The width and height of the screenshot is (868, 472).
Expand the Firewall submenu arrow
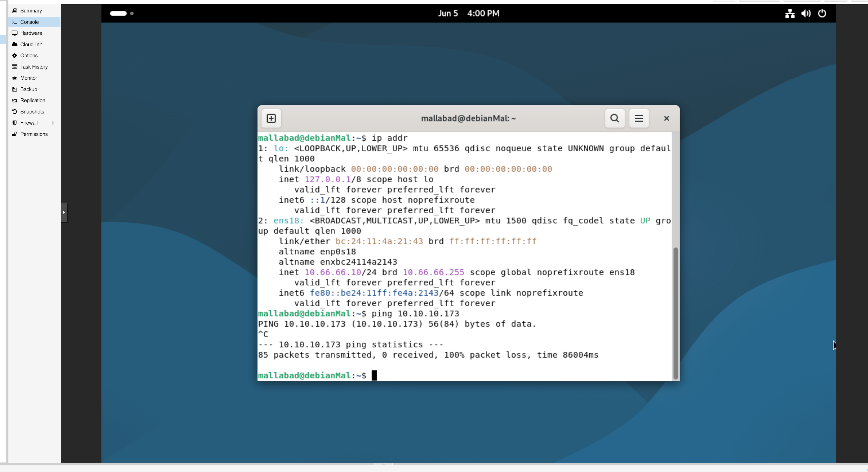53,123
